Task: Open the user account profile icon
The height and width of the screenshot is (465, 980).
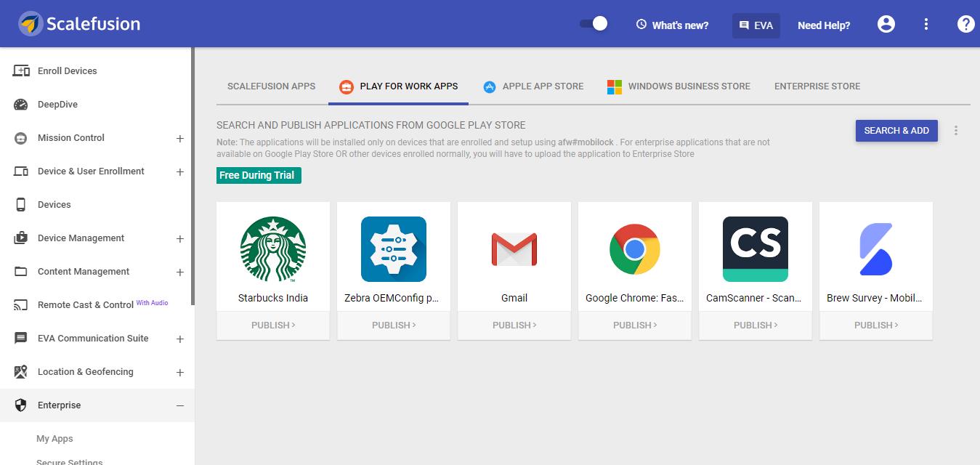Action: [886, 24]
